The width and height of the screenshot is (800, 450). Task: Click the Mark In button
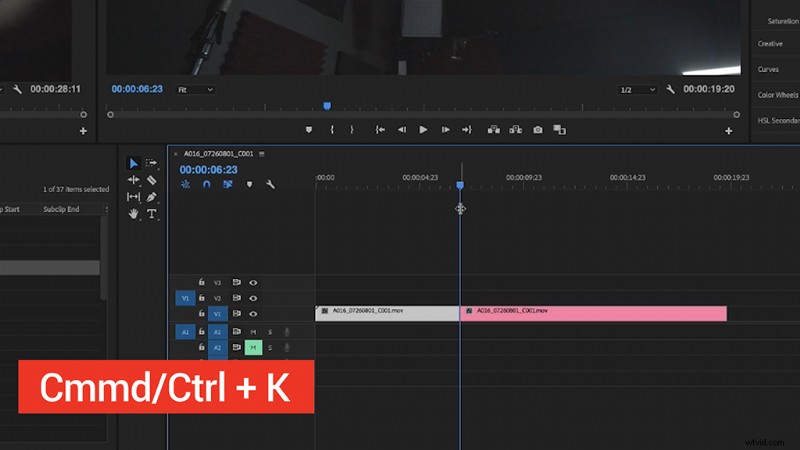332,130
